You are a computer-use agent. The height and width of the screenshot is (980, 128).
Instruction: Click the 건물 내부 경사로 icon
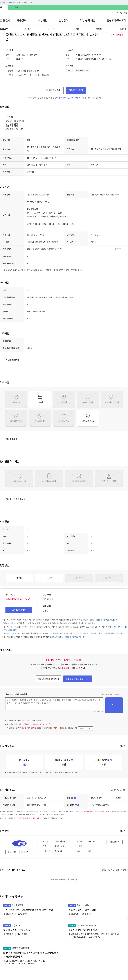[x=109, y=478]
